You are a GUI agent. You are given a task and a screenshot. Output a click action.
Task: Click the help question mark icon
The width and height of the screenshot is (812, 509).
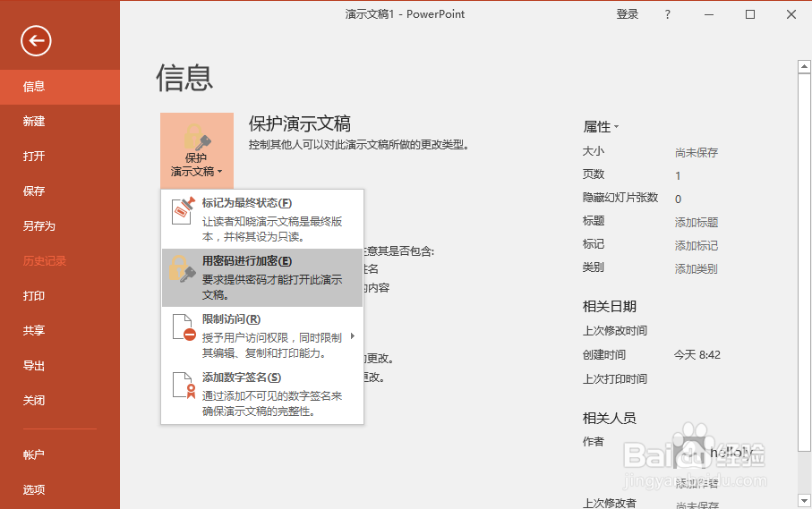pyautogui.click(x=668, y=14)
